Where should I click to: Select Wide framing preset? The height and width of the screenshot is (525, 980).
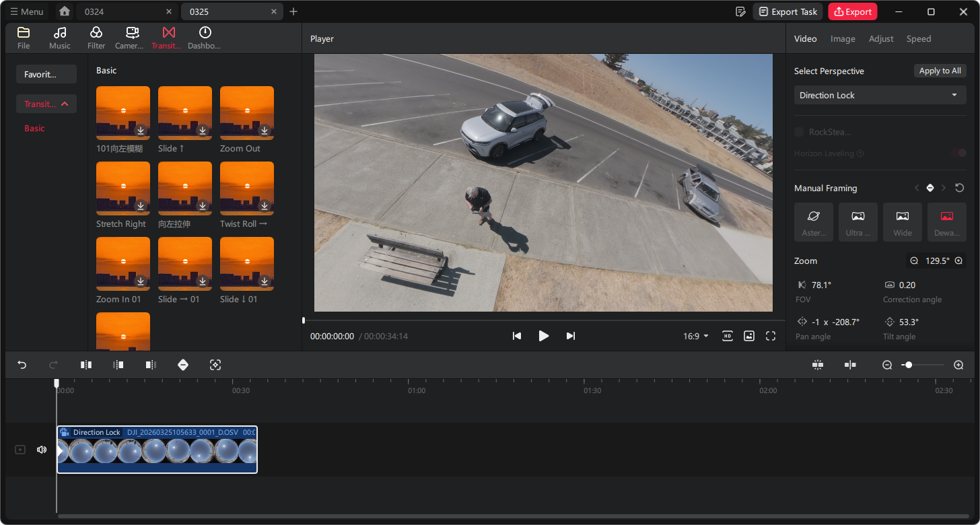(x=903, y=222)
